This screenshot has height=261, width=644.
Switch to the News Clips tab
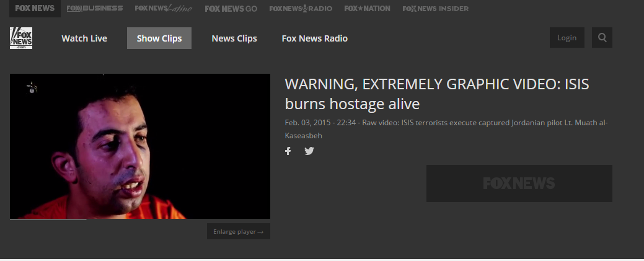click(x=234, y=38)
